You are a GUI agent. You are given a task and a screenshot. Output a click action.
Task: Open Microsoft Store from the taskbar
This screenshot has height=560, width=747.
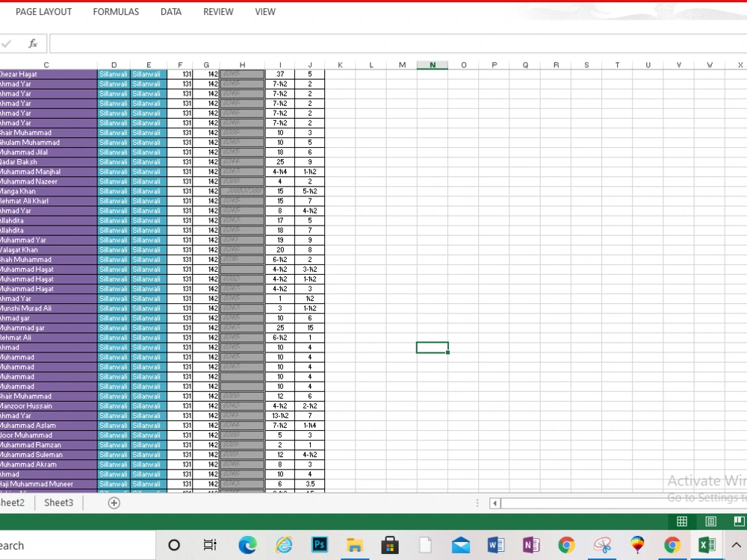pyautogui.click(x=390, y=545)
